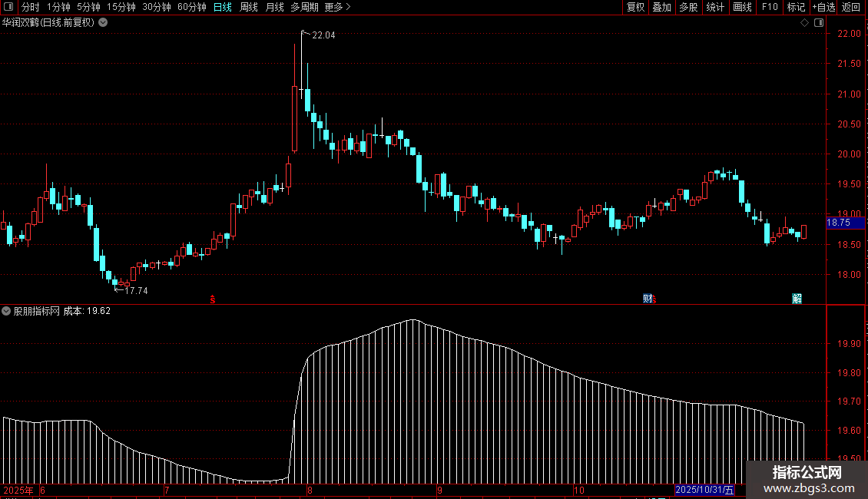868x499 pixels.
Task: Click the 标记 mark button
Action: (796, 7)
